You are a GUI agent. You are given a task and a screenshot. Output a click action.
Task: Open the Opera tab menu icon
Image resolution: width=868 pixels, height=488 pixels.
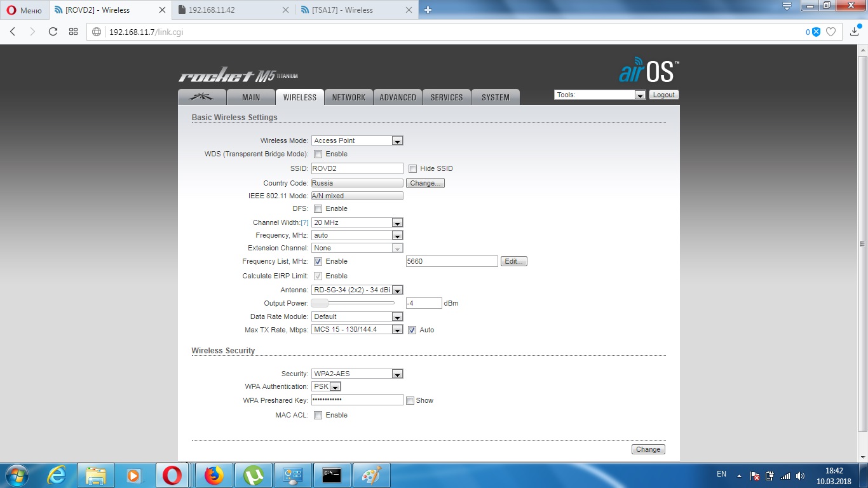[787, 6]
